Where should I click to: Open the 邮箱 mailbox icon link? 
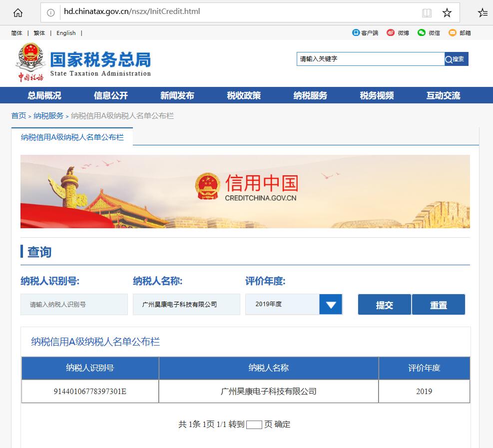coord(453,33)
